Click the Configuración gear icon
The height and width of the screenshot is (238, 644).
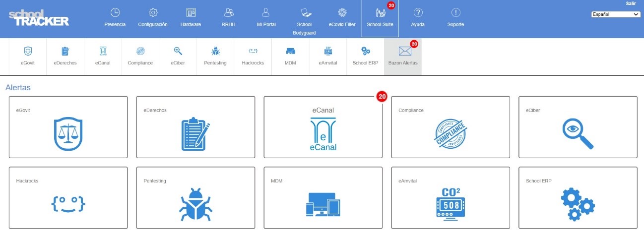(x=153, y=13)
